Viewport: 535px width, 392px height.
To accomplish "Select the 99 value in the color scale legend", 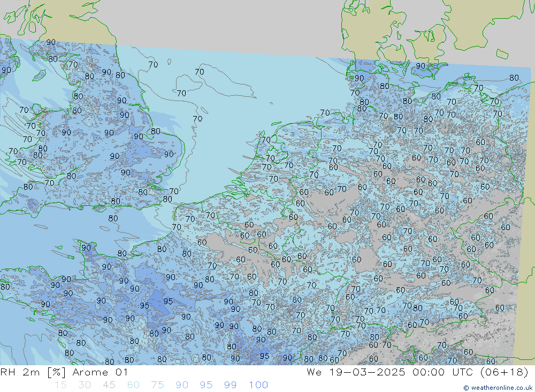I will (x=230, y=385).
